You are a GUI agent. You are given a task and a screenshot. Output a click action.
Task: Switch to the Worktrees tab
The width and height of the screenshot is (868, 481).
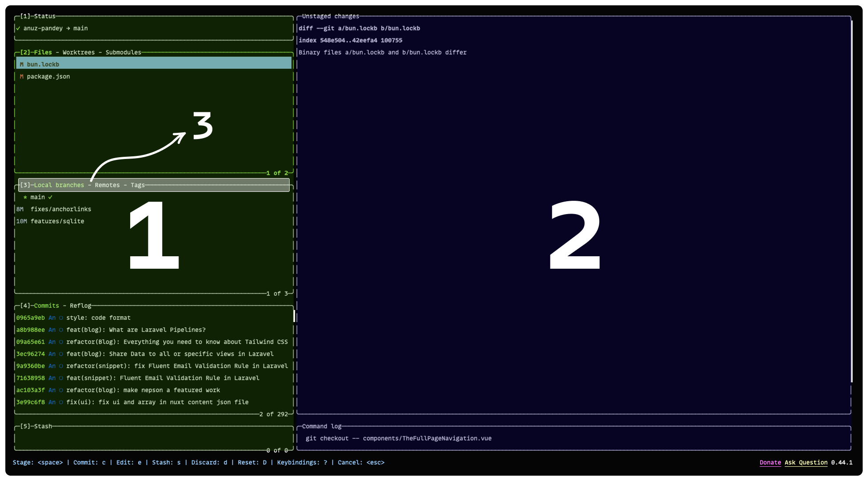pos(79,52)
